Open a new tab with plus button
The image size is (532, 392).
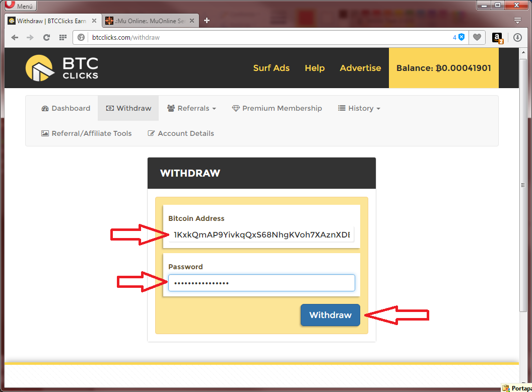207,21
